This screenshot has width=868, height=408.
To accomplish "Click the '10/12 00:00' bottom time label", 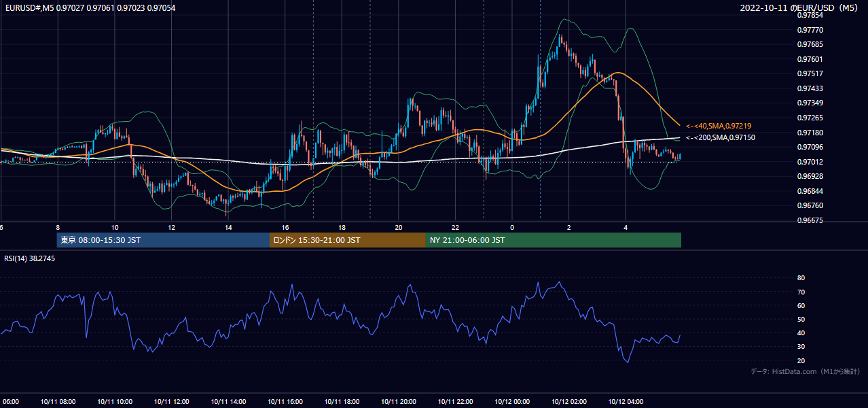I will click(x=512, y=402).
